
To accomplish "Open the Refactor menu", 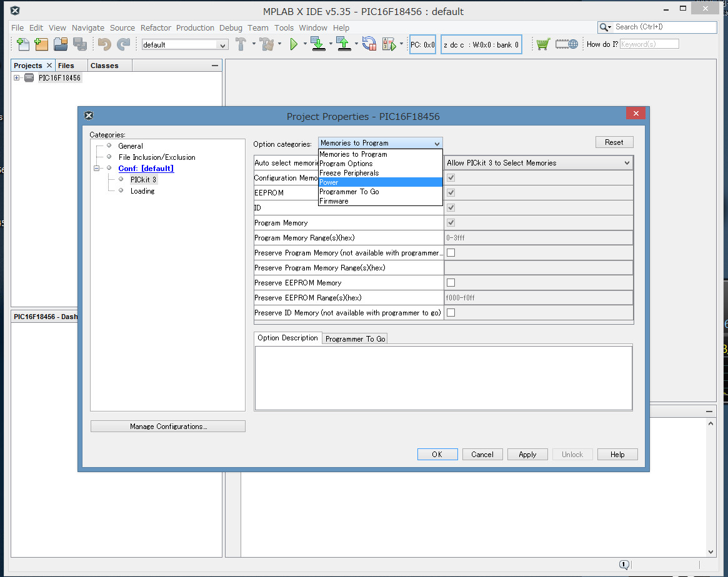I will [156, 28].
